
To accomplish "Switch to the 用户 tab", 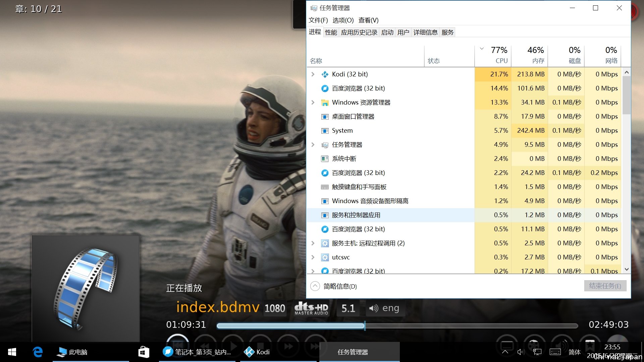I will tap(403, 32).
